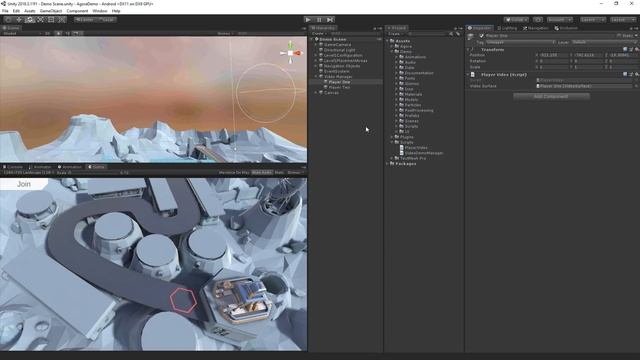640x360 pixels.
Task: Open the Tag dropdown in Inspector
Action: tap(520, 42)
